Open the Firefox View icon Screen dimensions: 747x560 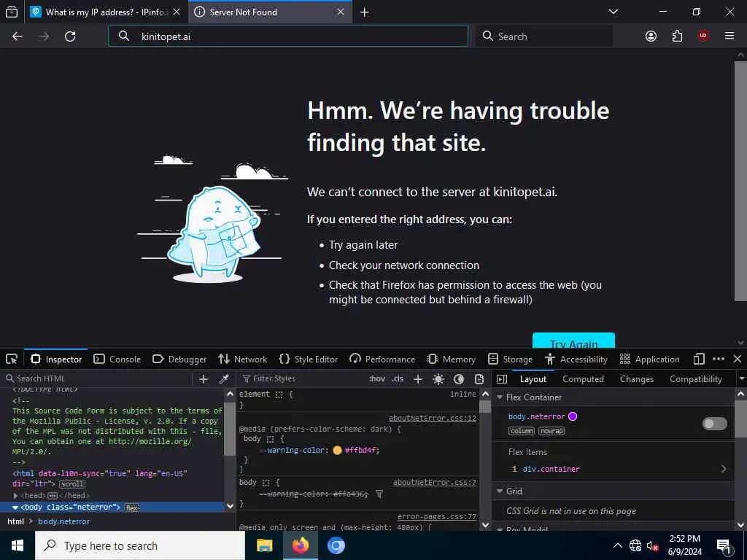(12, 12)
